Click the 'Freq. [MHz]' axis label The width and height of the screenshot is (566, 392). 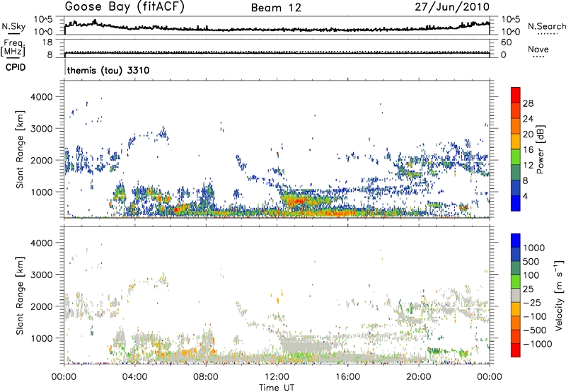(x=13, y=47)
